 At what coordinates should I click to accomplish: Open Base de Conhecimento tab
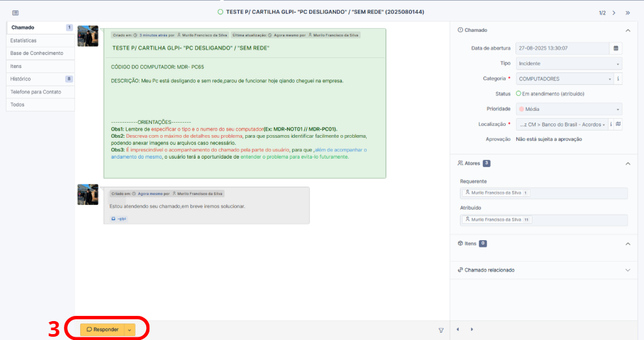[40, 54]
